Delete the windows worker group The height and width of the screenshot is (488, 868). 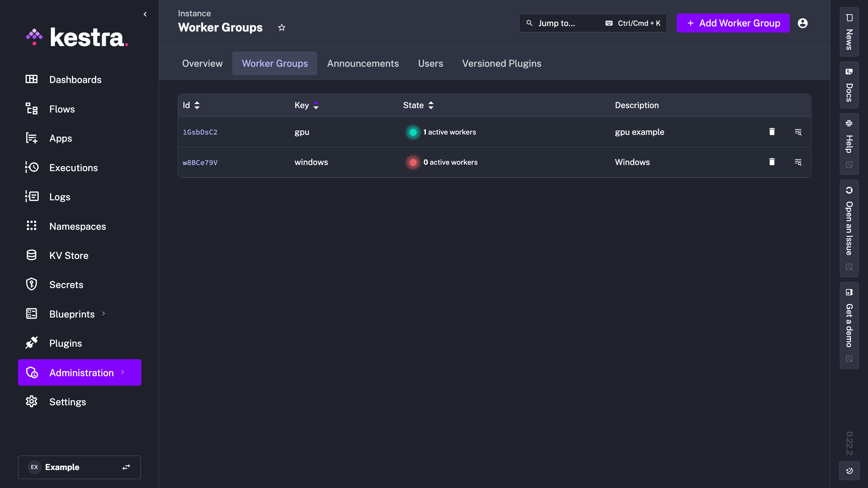point(772,162)
